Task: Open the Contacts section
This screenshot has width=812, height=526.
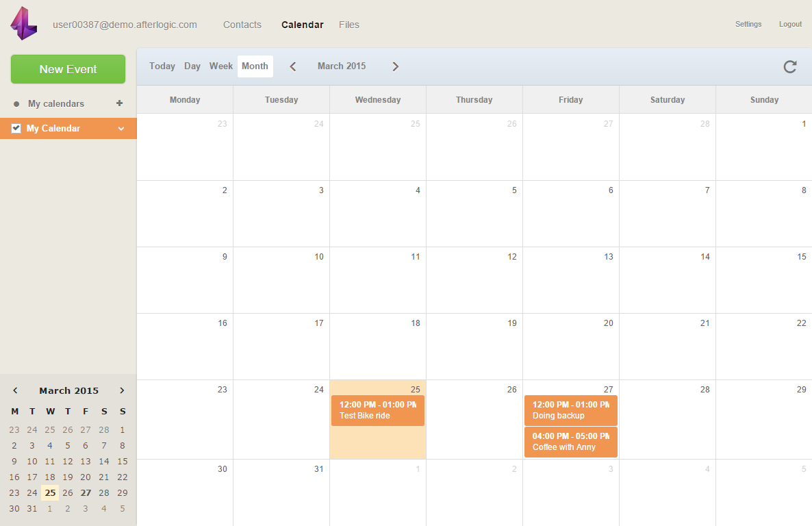Action: [242, 25]
